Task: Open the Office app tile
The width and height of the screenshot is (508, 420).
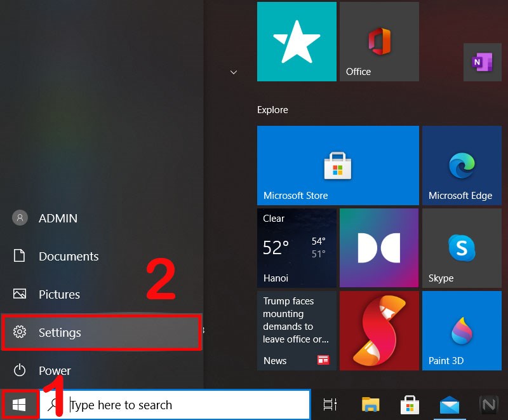Action: pyautogui.click(x=379, y=41)
